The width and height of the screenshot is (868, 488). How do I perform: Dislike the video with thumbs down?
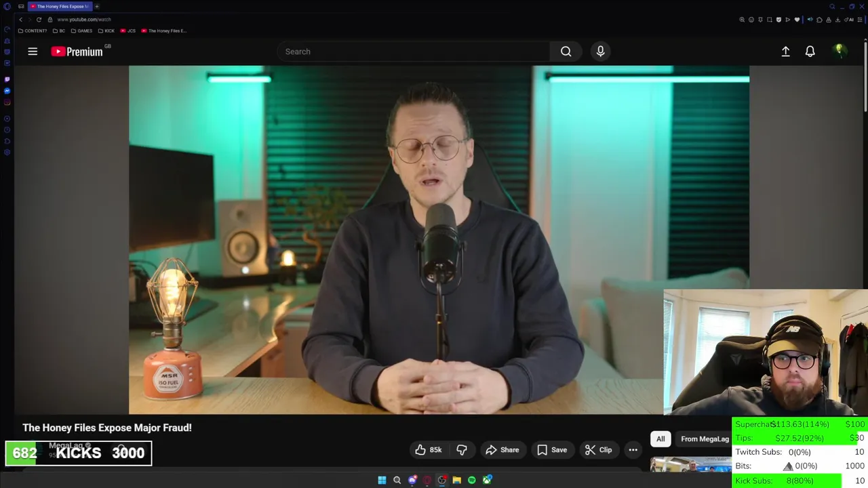462,450
